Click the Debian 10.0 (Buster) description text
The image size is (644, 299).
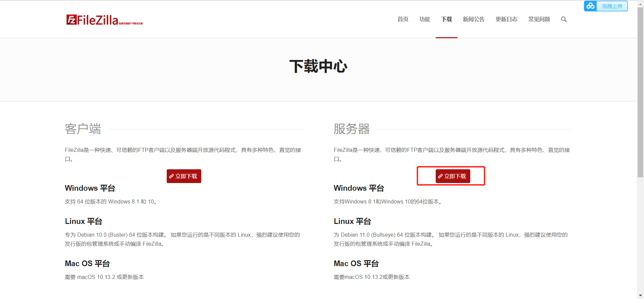pos(182,239)
